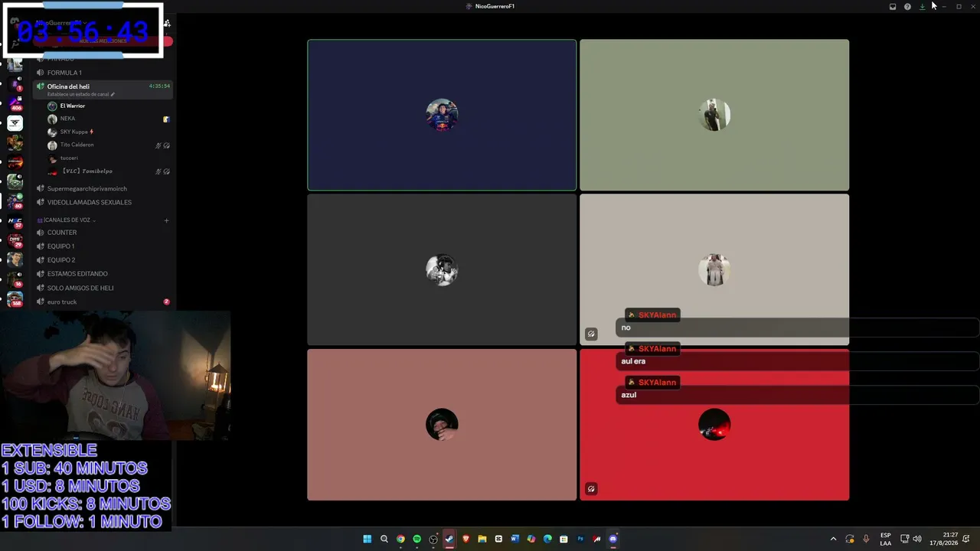Open the FORMULA 1 voice channel
The height and width of the screenshot is (551, 980).
[x=103, y=73]
